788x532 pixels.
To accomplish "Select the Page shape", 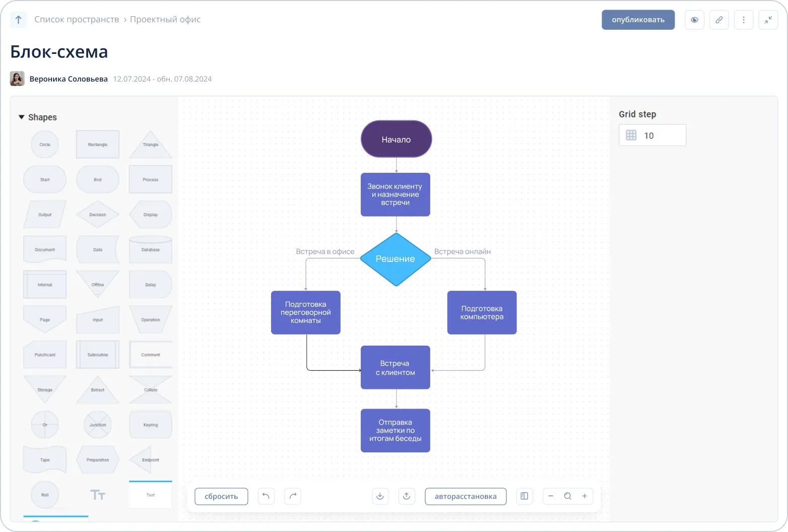I will [45, 319].
